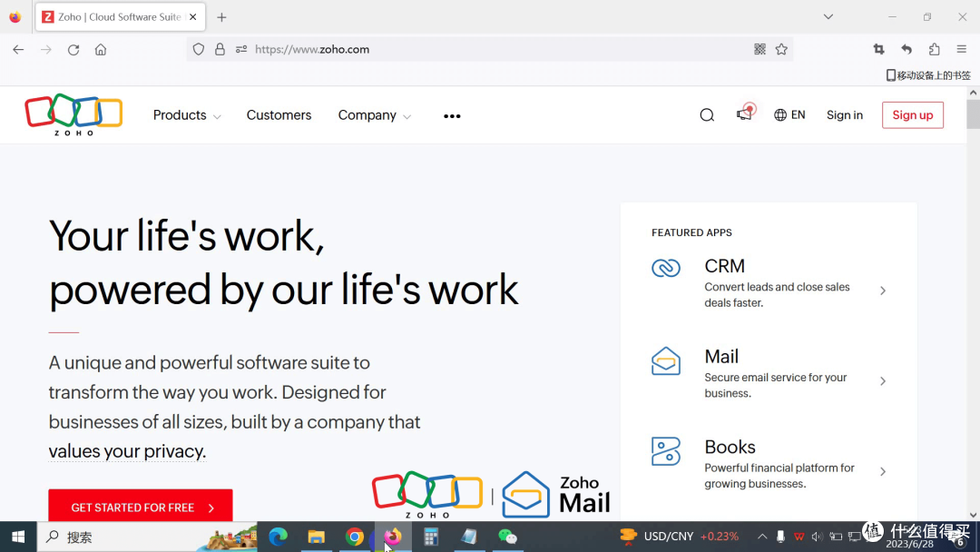Click the Zoho Mail banner logo
Screen dimensions: 980x552
point(491,495)
